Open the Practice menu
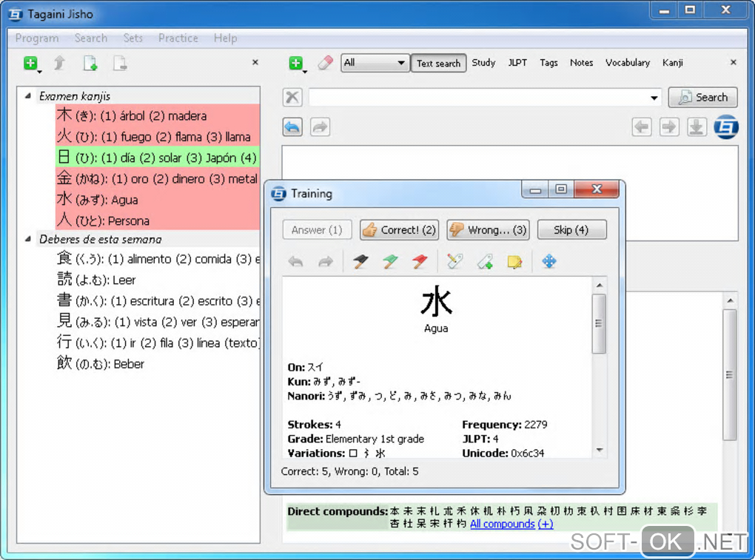This screenshot has height=560, width=755. point(178,38)
